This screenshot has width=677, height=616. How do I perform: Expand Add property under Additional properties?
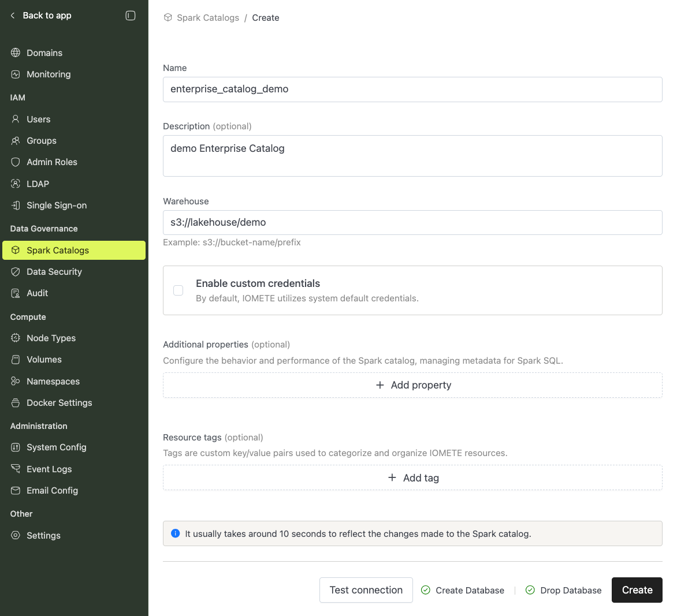pyautogui.click(x=412, y=384)
